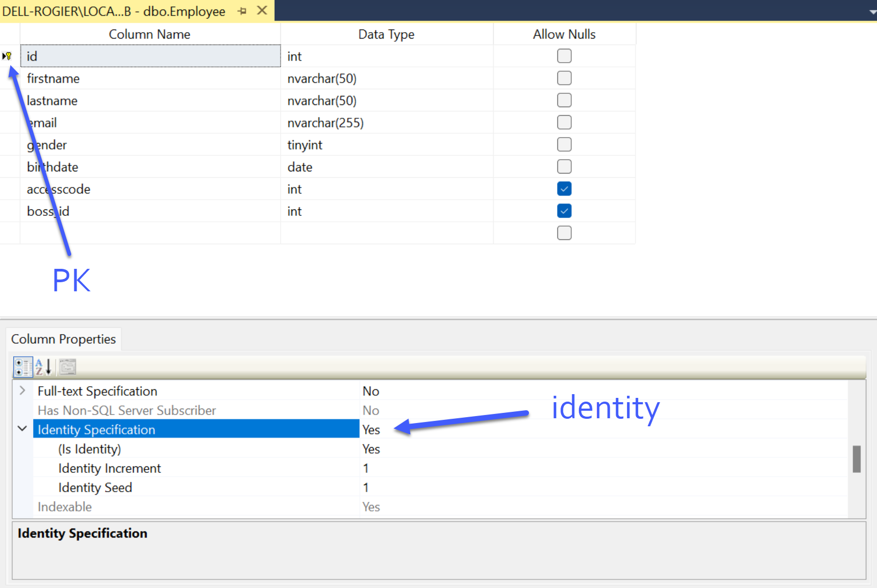The height and width of the screenshot is (588, 877).
Task: Click the Alphabetical sort icon in Column Properties
Action: click(43, 367)
